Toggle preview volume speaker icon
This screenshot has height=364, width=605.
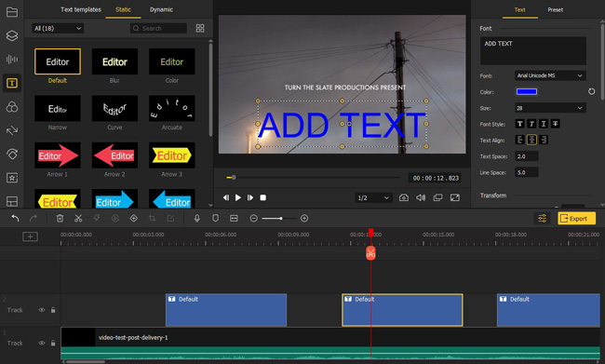[x=421, y=197]
